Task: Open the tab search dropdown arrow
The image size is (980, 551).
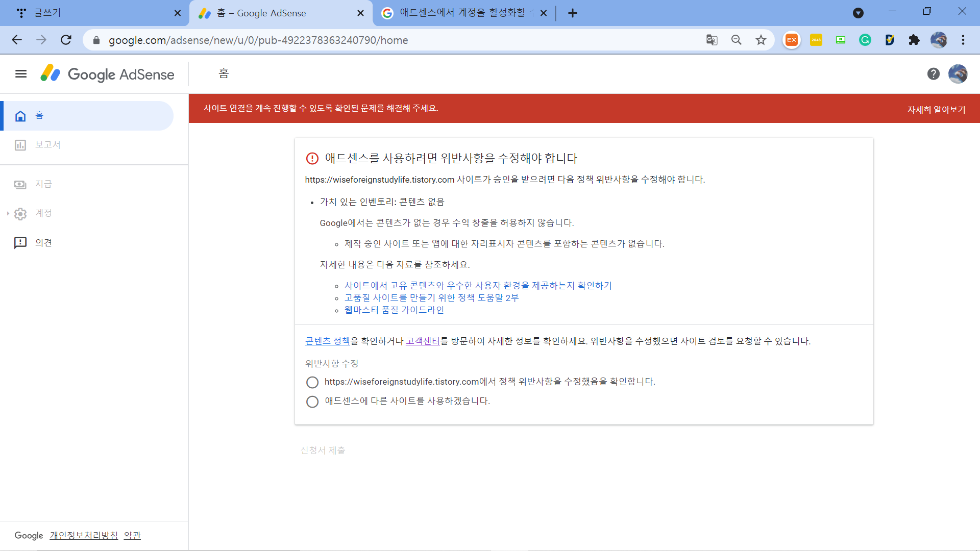Action: (858, 13)
